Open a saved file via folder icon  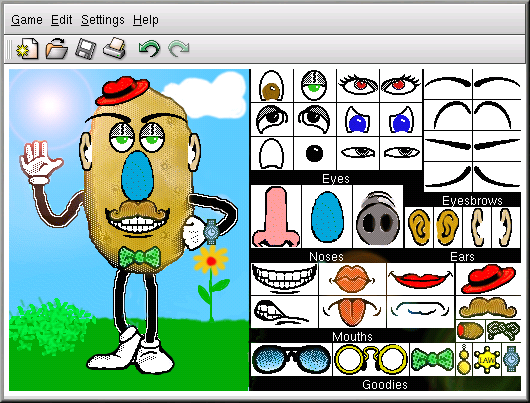(56, 49)
